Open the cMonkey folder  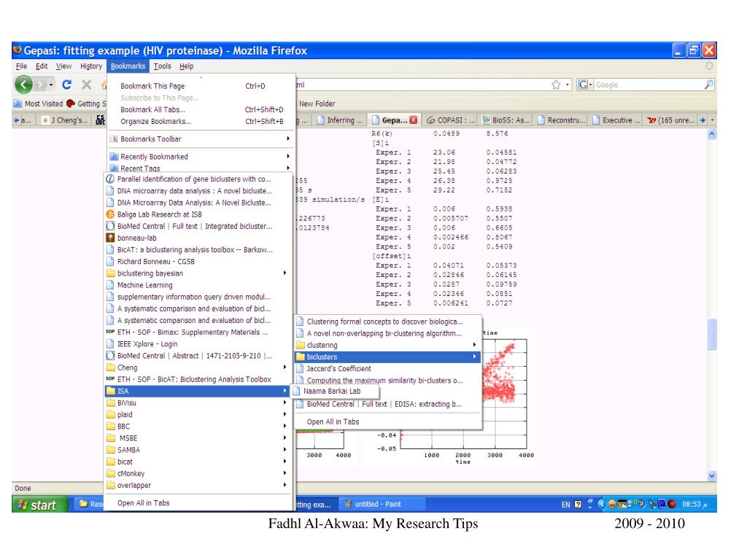point(198,473)
